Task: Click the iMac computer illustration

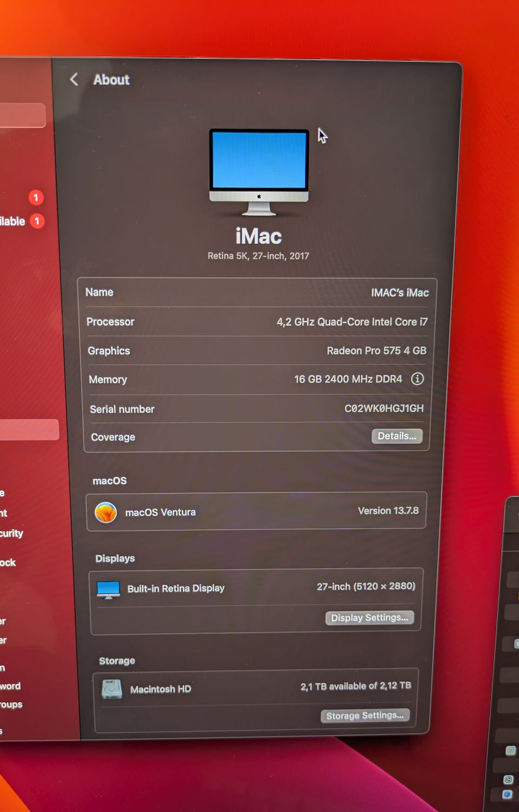Action: pyautogui.click(x=259, y=172)
